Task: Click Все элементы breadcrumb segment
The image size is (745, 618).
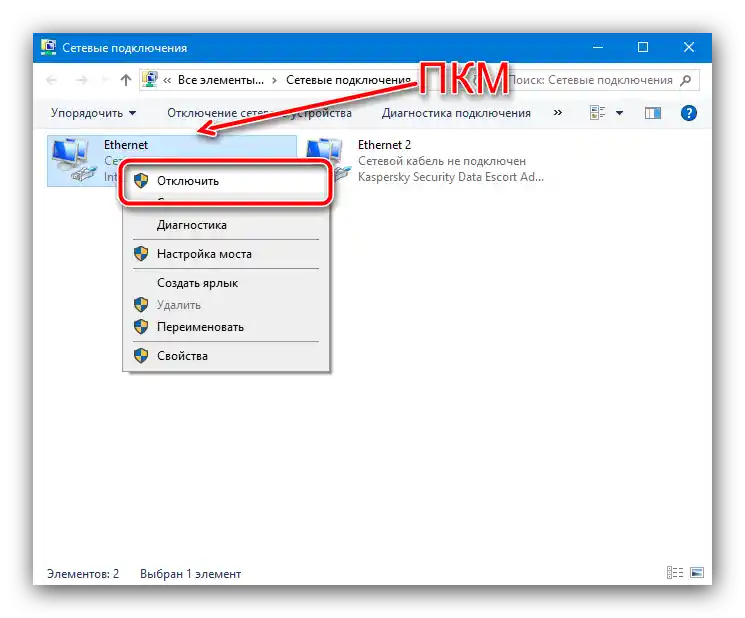Action: pyautogui.click(x=221, y=80)
